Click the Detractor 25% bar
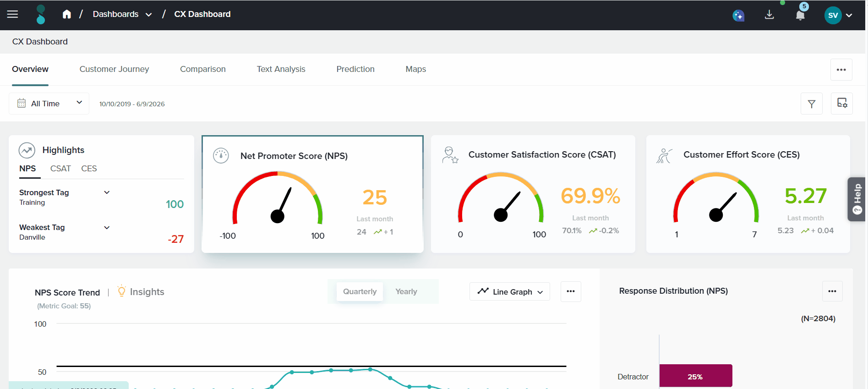Viewport: 868px width, 389px height. 695,377
